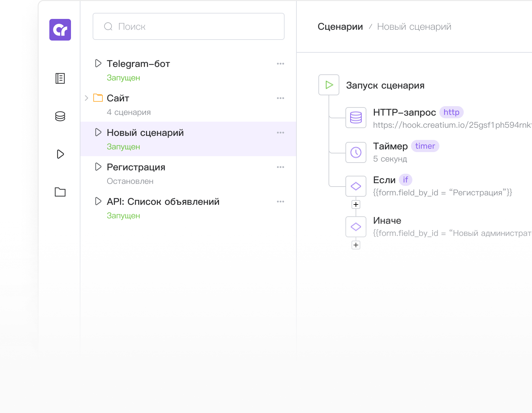532x413 pixels.
Task: Open the pages section in sidebar
Action: point(60,78)
